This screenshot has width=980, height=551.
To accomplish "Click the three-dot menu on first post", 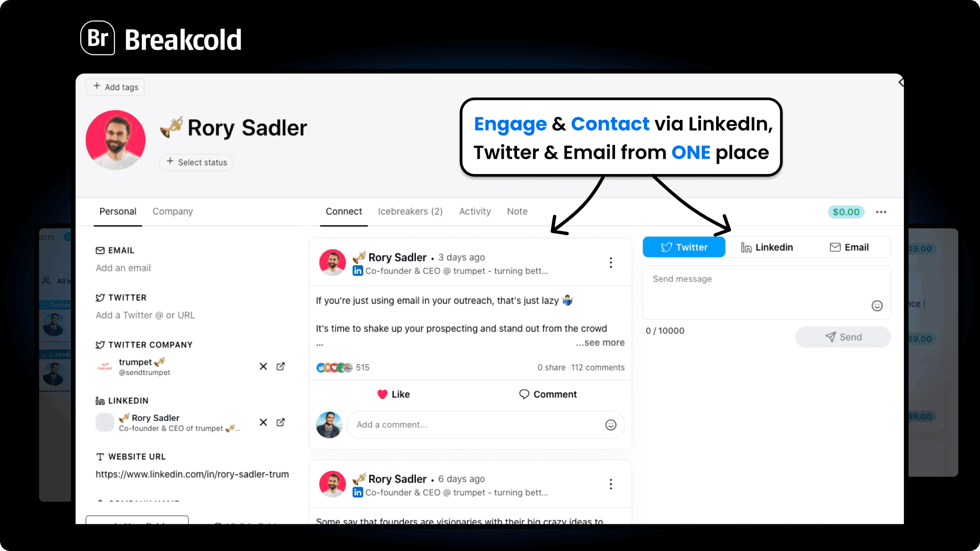I will pos(610,262).
